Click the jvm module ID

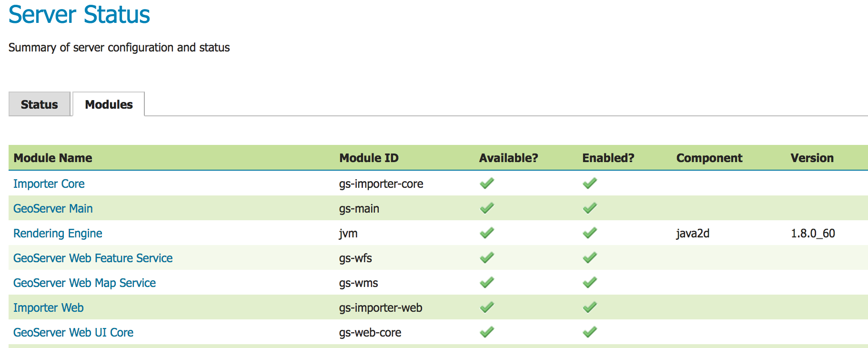[x=348, y=234]
